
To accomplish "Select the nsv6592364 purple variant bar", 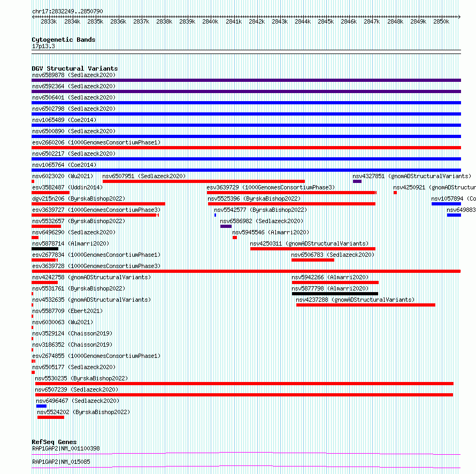I will click(246, 91).
